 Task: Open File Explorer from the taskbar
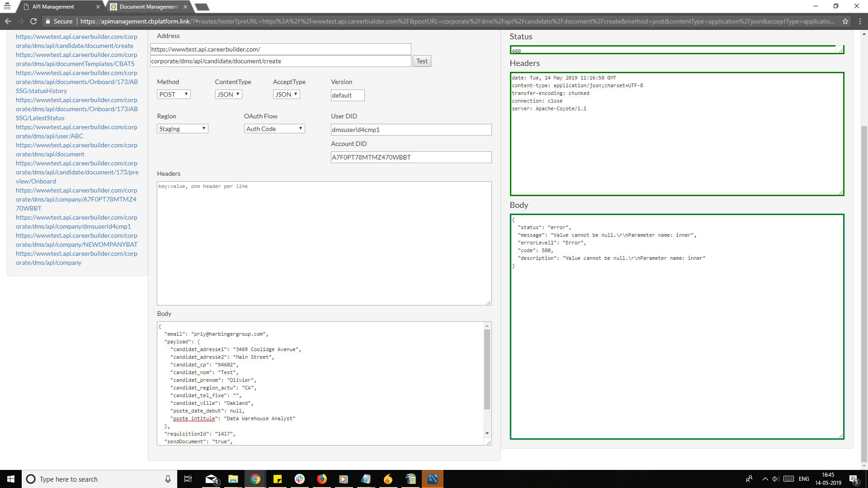coord(233,479)
